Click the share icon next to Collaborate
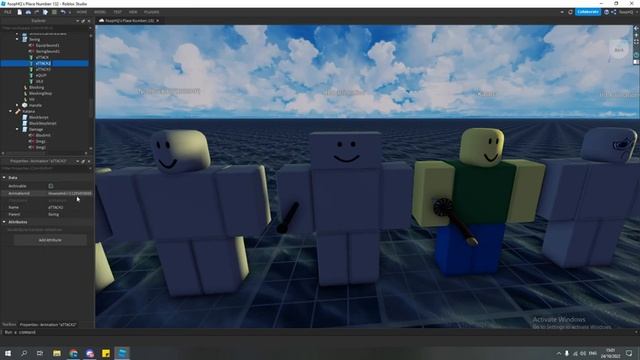This screenshot has height=360, width=640. (x=613, y=12)
